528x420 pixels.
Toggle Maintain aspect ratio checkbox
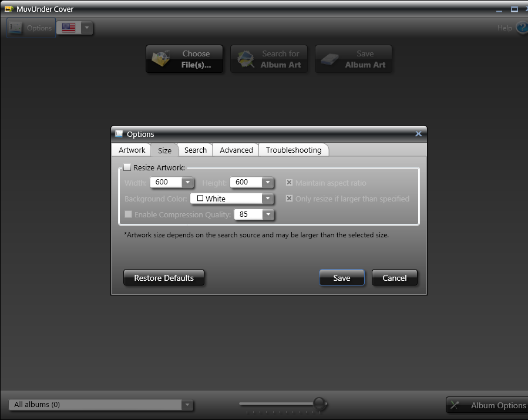point(289,183)
